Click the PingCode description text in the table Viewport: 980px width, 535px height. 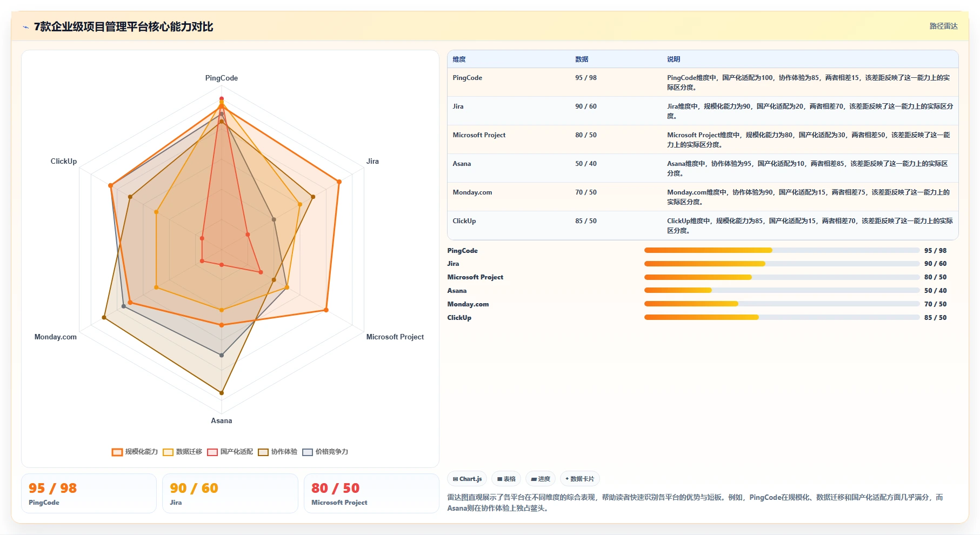pyautogui.click(x=809, y=83)
